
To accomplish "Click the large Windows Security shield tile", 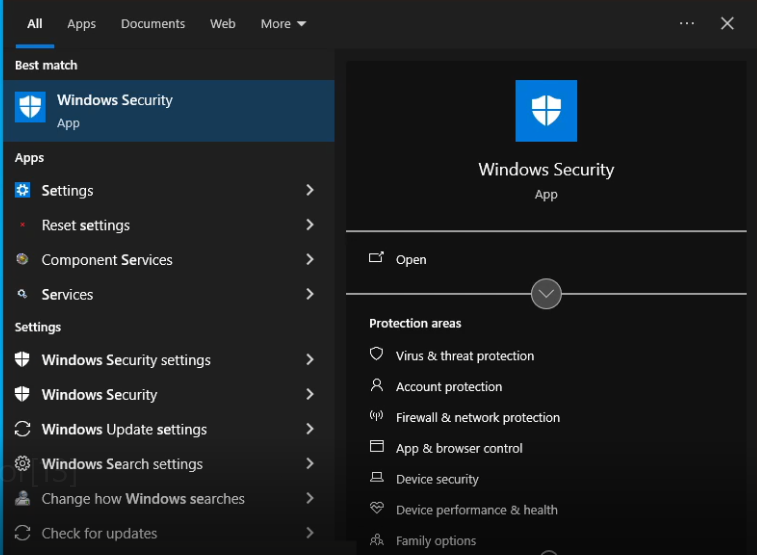I will click(x=546, y=111).
